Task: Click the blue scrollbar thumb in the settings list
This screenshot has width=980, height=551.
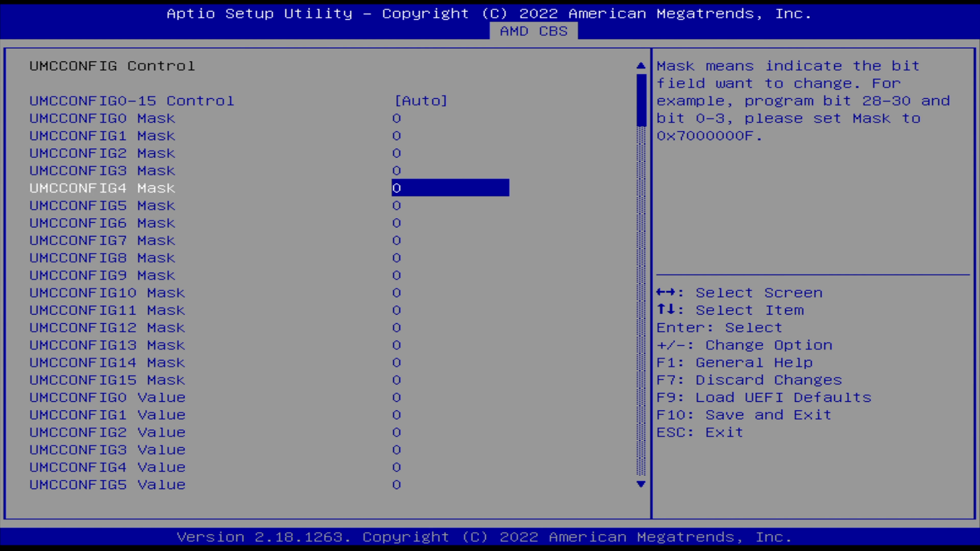Action: click(641, 100)
